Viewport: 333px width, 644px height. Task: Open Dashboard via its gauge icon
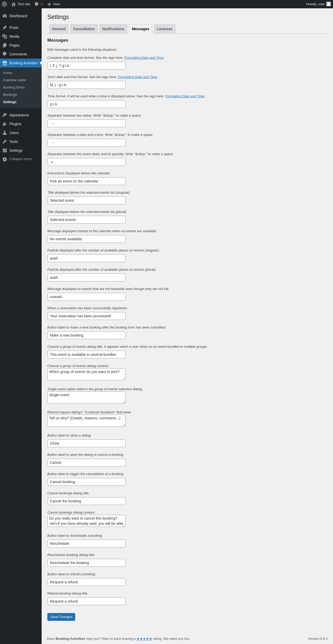pyautogui.click(x=5, y=16)
